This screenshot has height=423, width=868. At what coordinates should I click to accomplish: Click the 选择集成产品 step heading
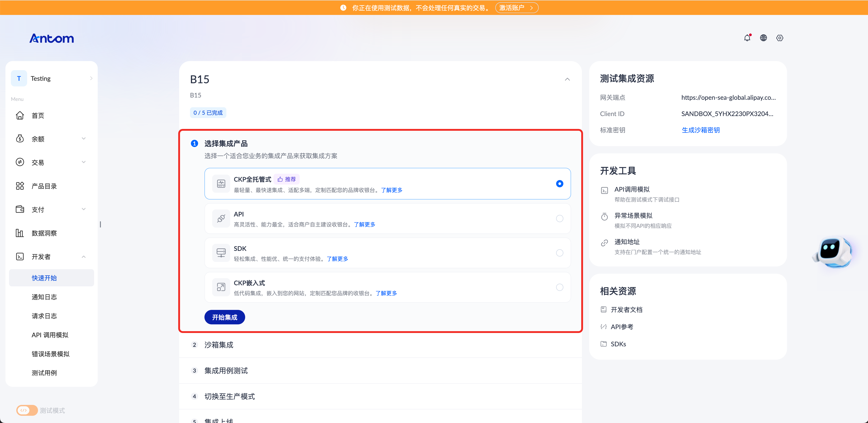226,144
